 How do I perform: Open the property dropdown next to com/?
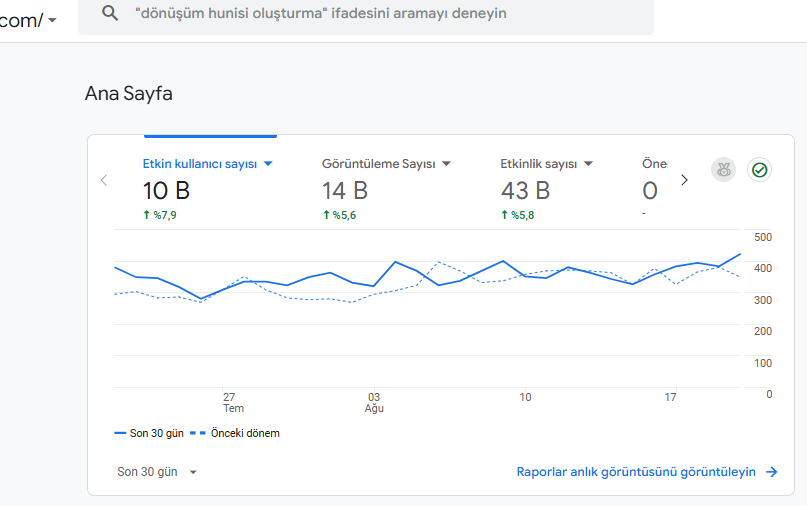52,21
